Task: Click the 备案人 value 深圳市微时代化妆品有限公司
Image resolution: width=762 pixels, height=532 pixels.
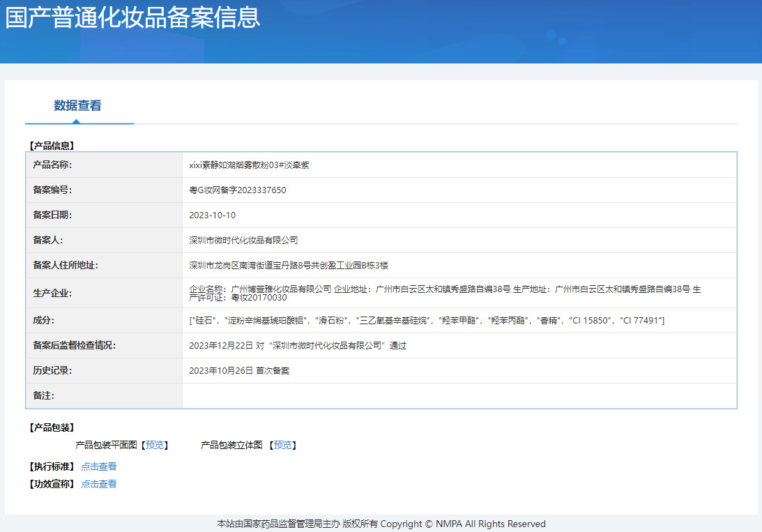Action: click(x=243, y=241)
